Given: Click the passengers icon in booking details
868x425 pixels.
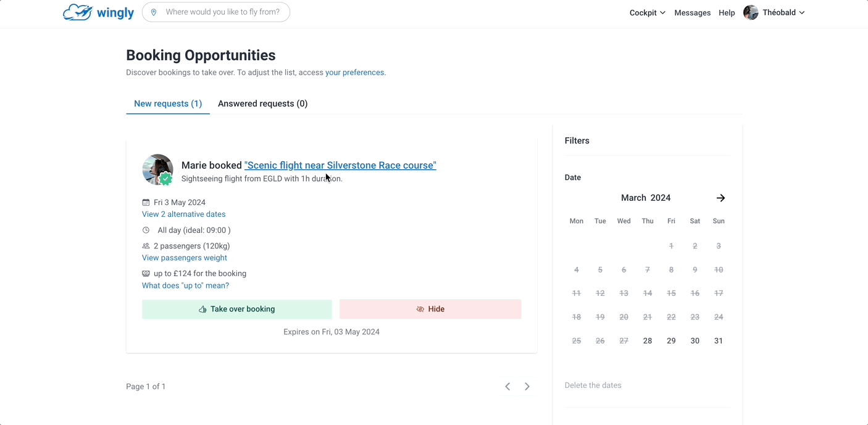Looking at the screenshot, I should 146,246.
